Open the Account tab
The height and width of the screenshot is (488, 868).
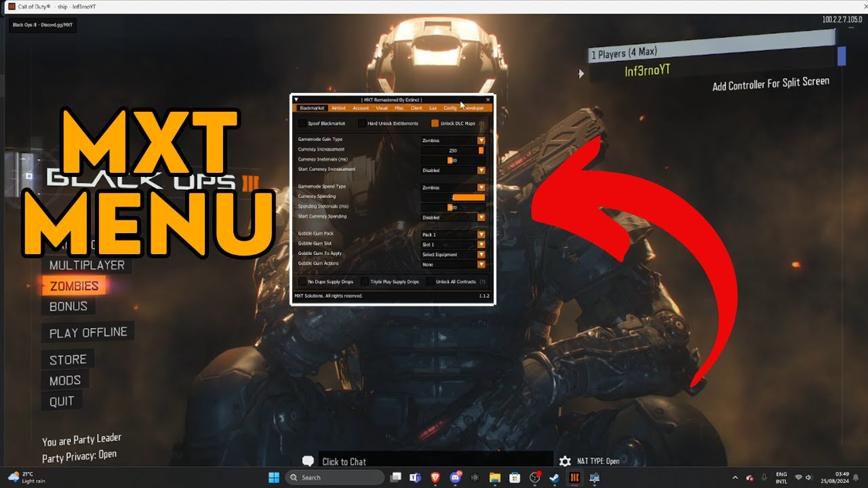coord(361,108)
